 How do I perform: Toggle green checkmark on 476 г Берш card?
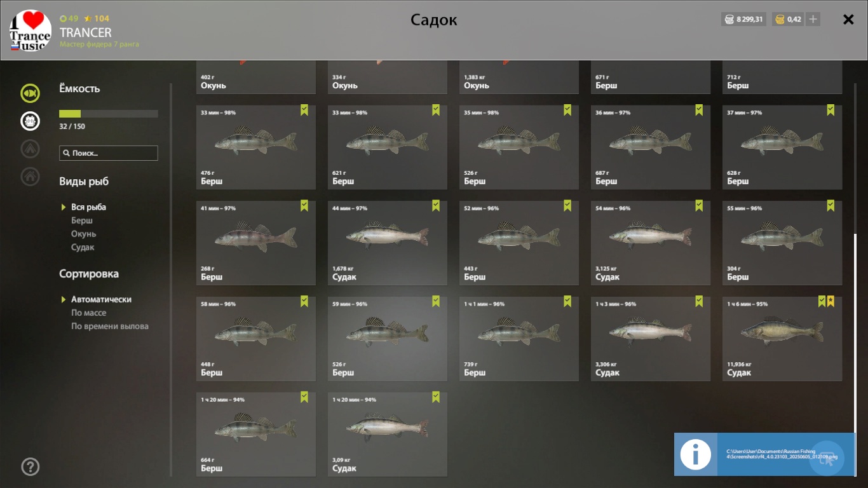tap(304, 110)
